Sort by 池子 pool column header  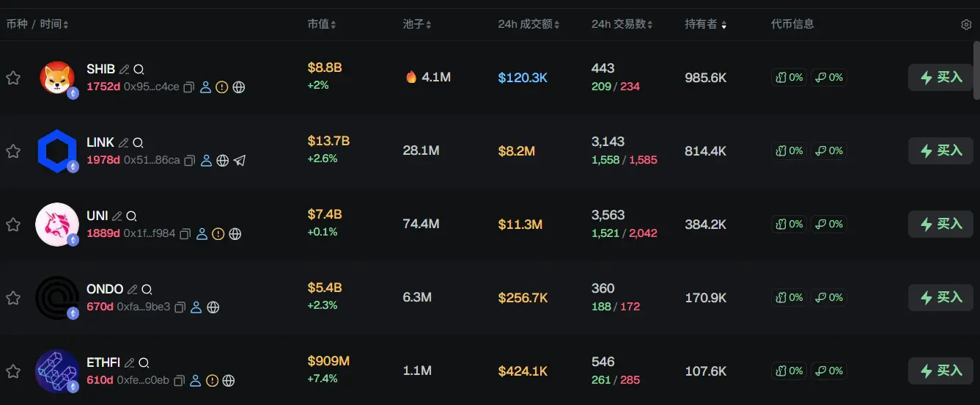tap(417, 24)
